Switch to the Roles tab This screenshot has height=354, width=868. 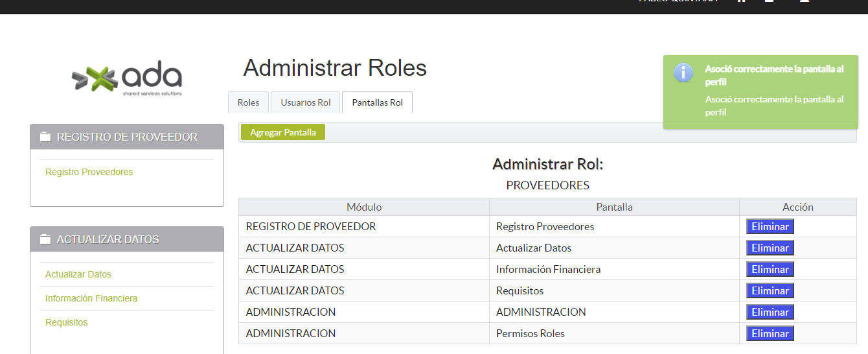(x=248, y=102)
